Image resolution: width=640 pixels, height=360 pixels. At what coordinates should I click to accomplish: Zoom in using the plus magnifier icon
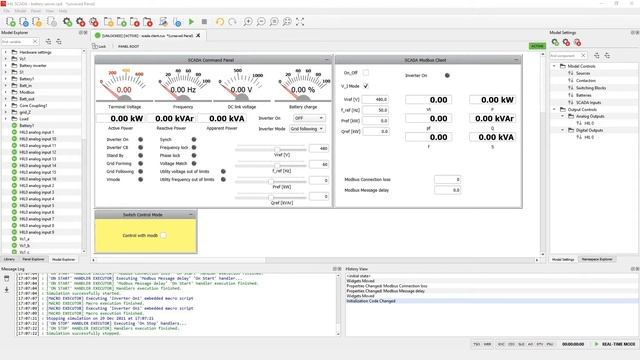click(x=248, y=22)
